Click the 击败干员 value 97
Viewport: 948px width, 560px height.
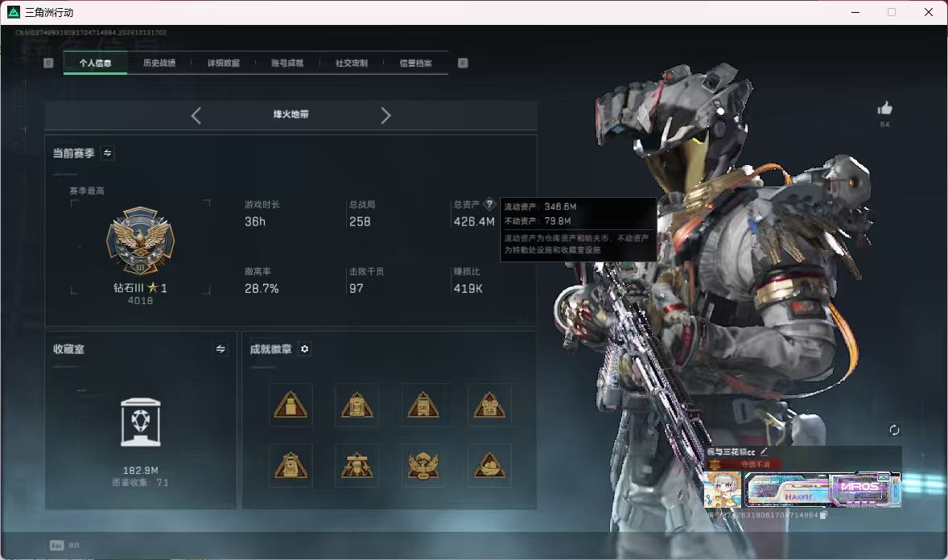click(357, 289)
